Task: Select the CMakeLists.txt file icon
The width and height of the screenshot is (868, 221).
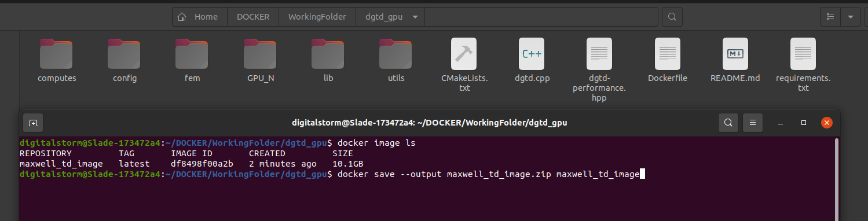Action: pyautogui.click(x=463, y=54)
